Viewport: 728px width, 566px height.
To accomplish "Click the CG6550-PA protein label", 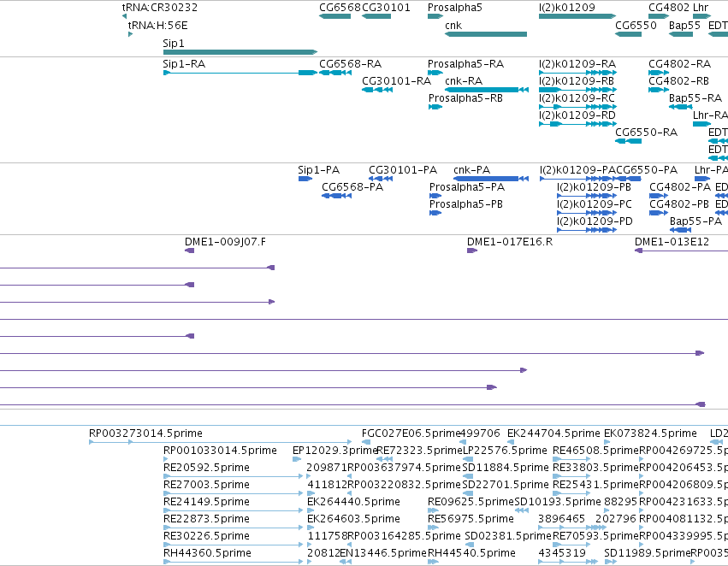I will pos(647,170).
